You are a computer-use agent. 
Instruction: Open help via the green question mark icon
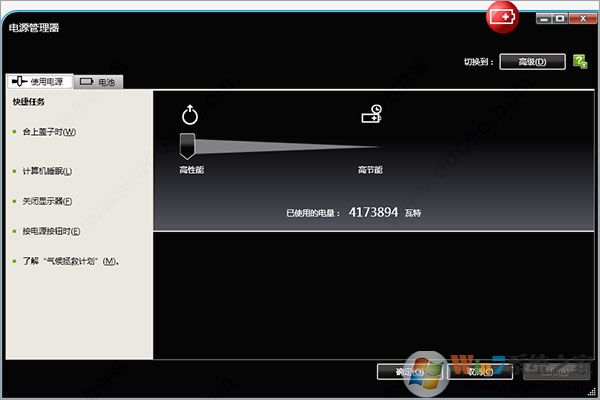(x=580, y=61)
